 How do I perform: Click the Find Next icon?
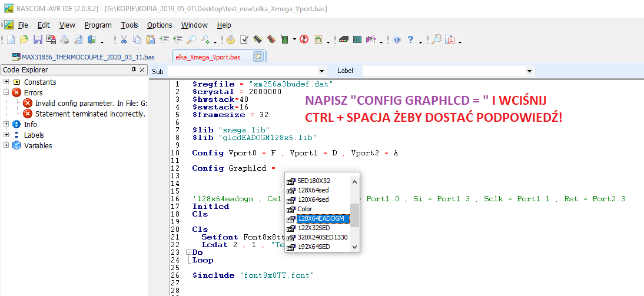click(204, 39)
